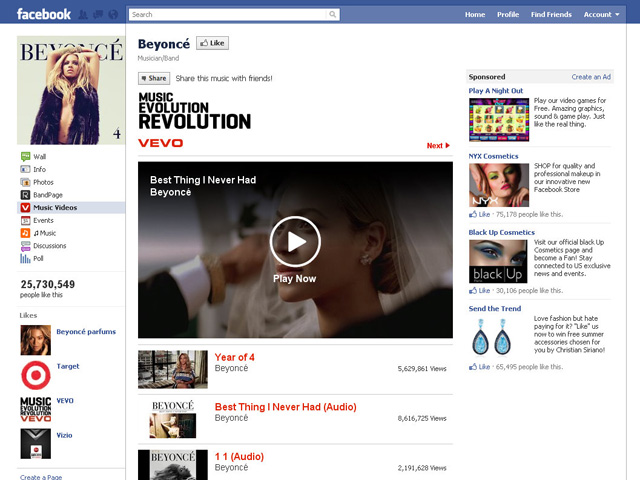Select Music Videos tab in sidebar
640x480 pixels.
71,207
